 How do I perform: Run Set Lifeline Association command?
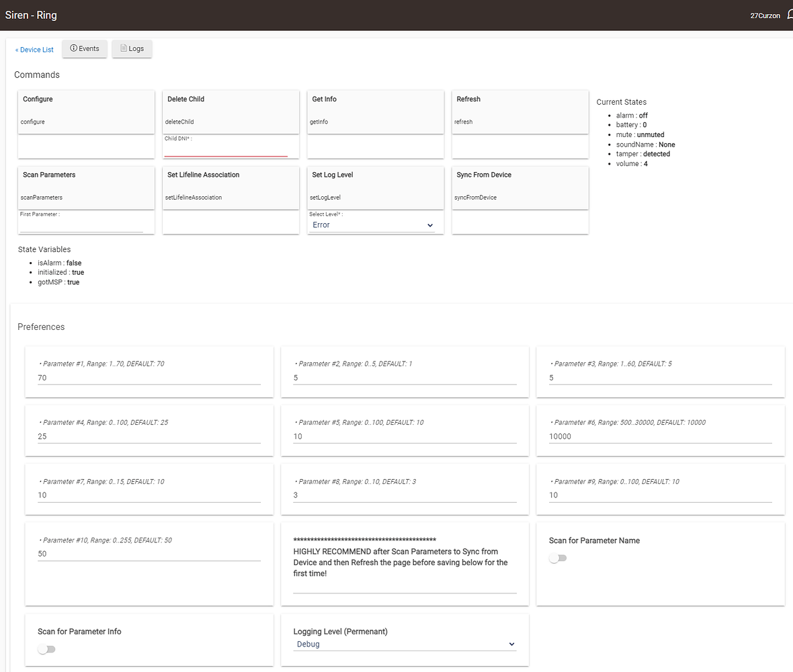coord(231,187)
